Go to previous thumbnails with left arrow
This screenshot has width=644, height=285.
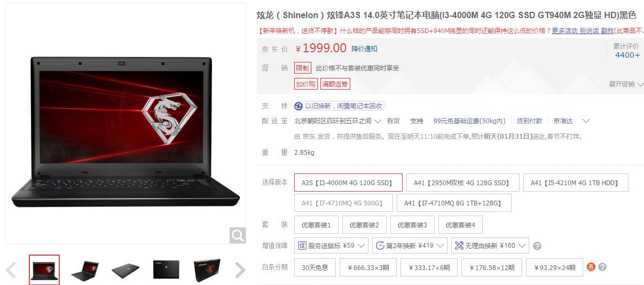click(11, 270)
